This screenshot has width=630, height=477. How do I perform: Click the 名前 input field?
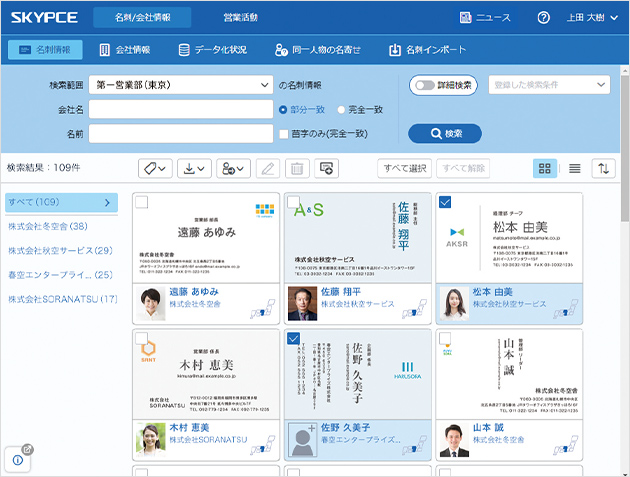point(181,134)
